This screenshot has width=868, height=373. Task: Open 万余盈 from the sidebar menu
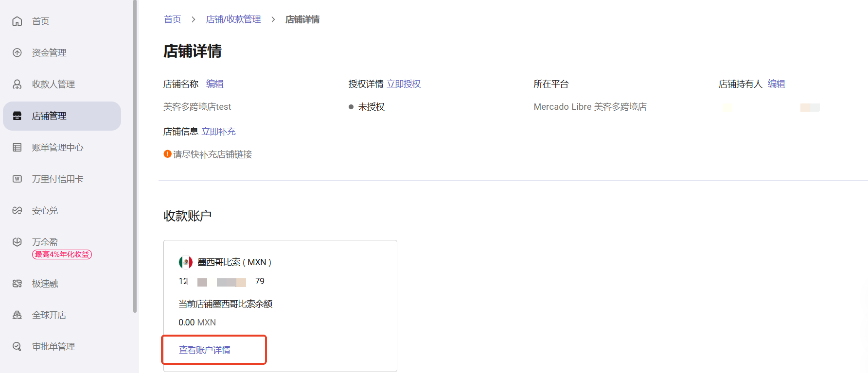click(45, 242)
